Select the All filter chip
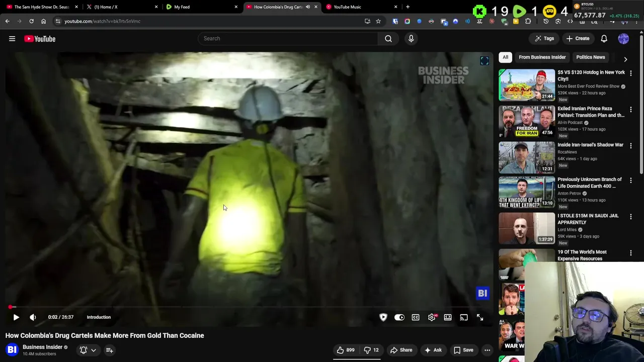The image size is (644, 362). click(505, 57)
